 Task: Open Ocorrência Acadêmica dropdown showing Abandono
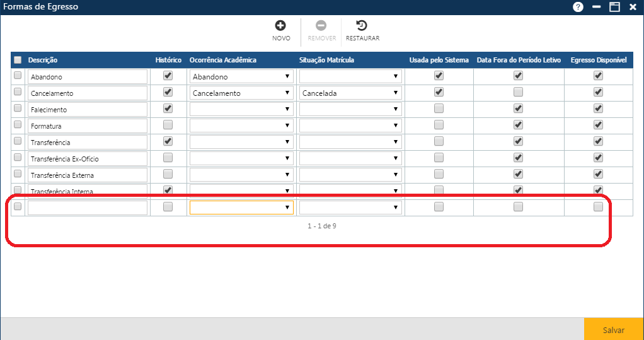click(241, 76)
